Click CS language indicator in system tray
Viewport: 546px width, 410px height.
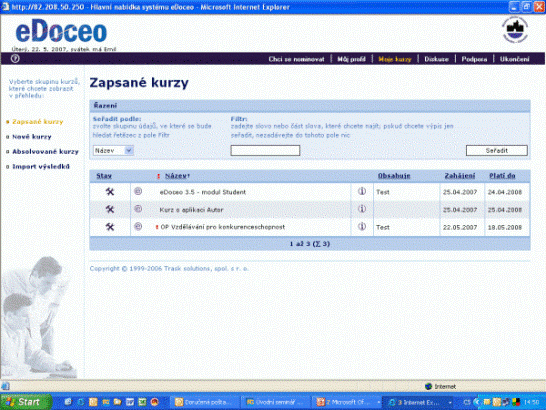coord(467,402)
